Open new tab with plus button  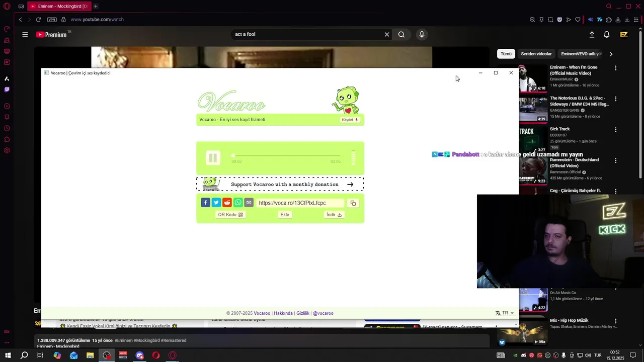point(96,6)
